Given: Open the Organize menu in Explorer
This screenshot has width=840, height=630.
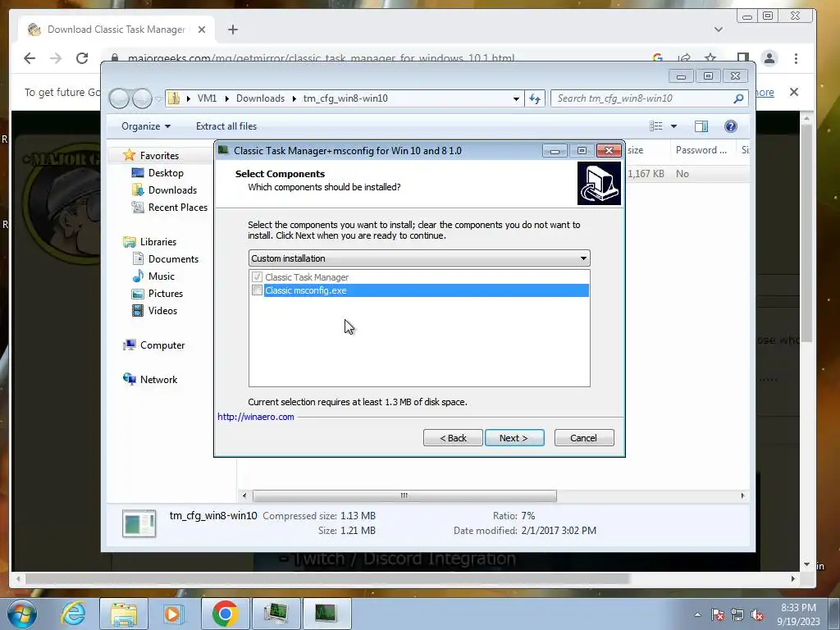Looking at the screenshot, I should tap(146, 126).
